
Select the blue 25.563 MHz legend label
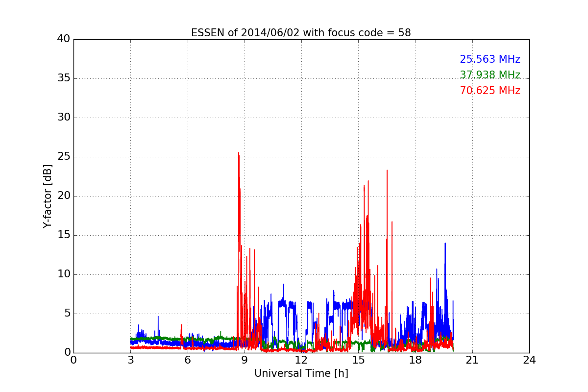click(x=490, y=59)
